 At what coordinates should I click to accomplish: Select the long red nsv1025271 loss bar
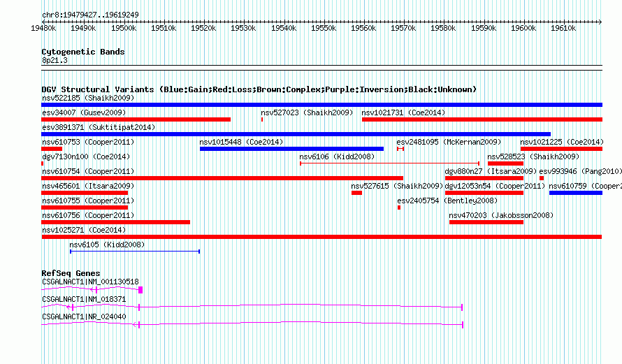[x=321, y=237]
